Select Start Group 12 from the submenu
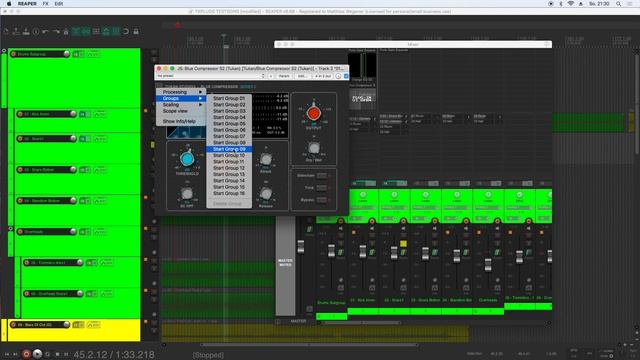Image resolution: width=640 pixels, height=360 pixels. point(229,168)
